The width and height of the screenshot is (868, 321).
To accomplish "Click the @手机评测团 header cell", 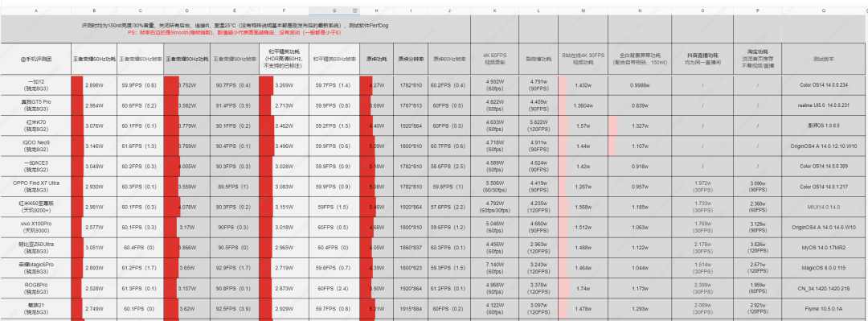I will point(36,58).
